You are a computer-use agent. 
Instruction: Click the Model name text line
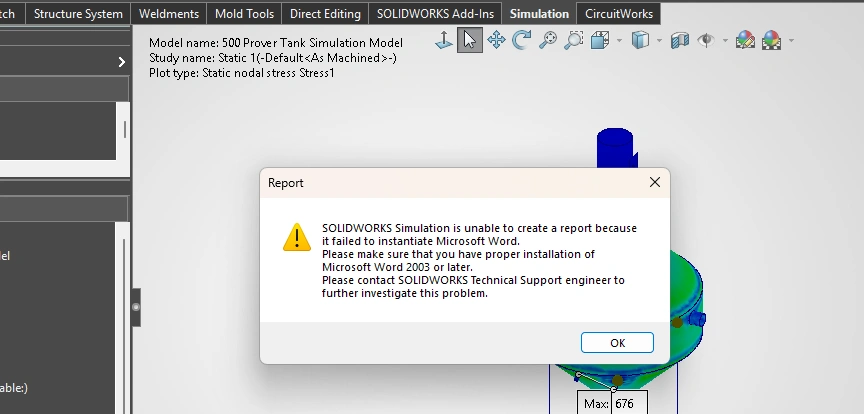276,43
